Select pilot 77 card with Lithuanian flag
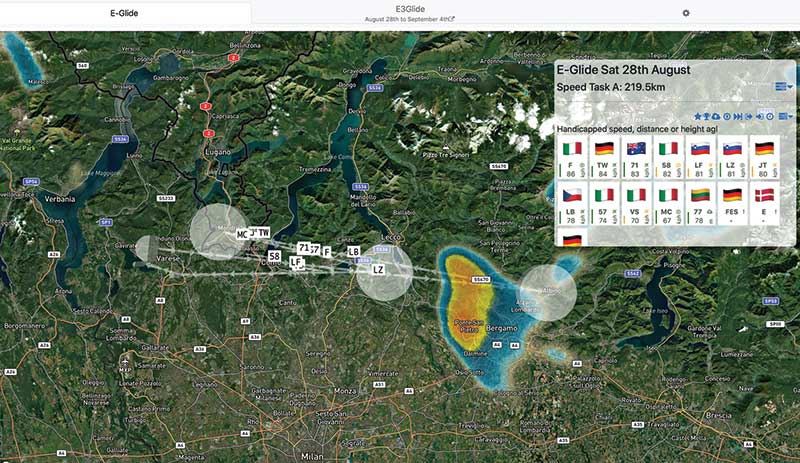Screen dimensions: 800x463 pos(699,204)
